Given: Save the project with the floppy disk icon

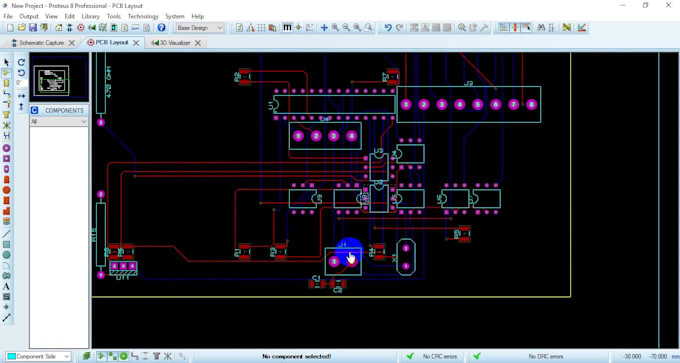Looking at the screenshot, I should pos(33,28).
